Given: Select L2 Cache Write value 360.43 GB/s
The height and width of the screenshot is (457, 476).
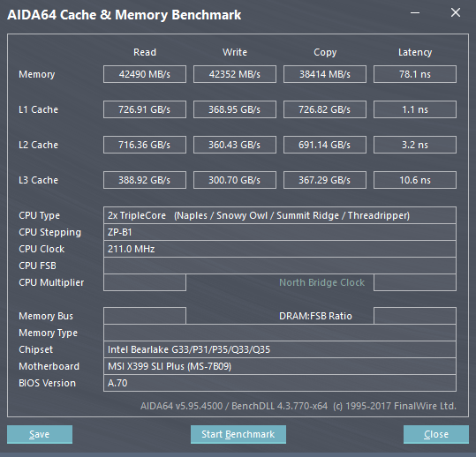Looking at the screenshot, I should (235, 145).
